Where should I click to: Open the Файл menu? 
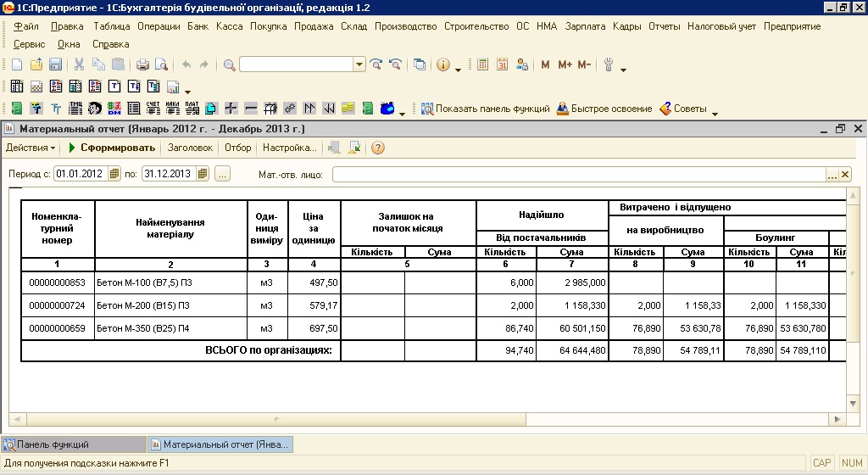[x=26, y=26]
